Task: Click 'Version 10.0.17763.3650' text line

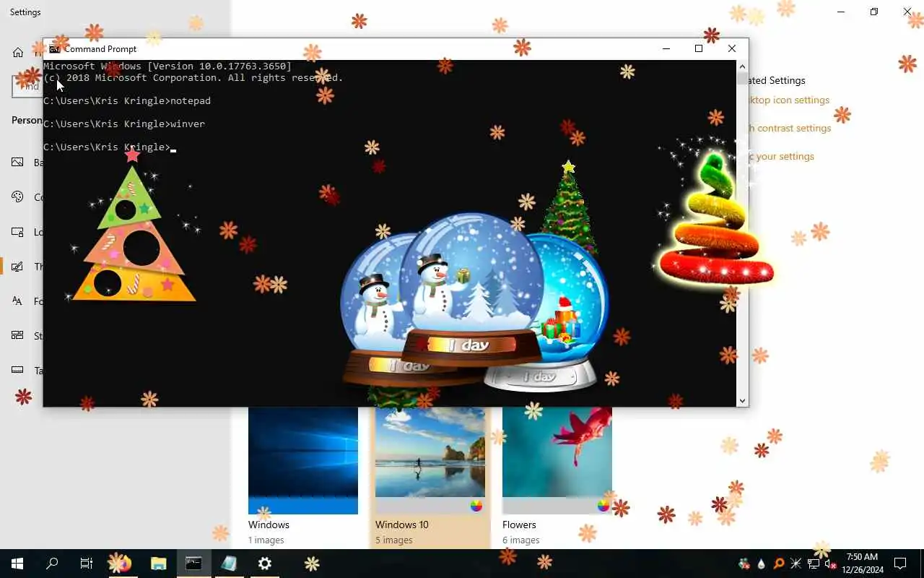Action: click(x=167, y=66)
